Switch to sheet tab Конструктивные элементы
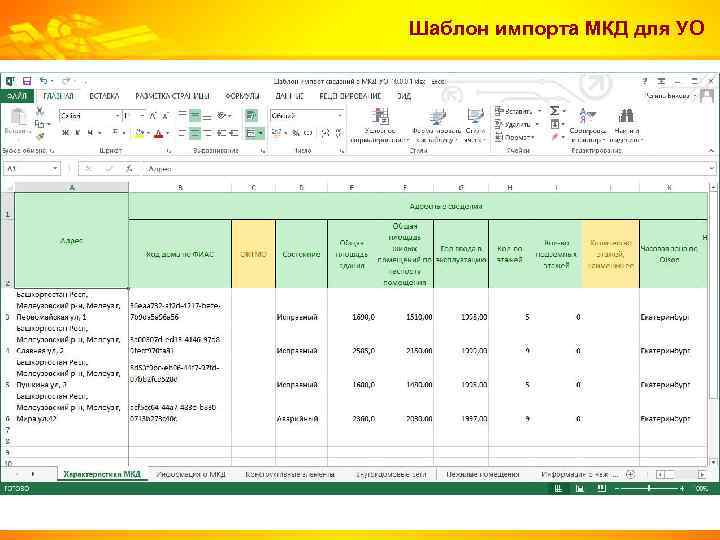Viewport: 720px width, 540px height. click(290, 474)
